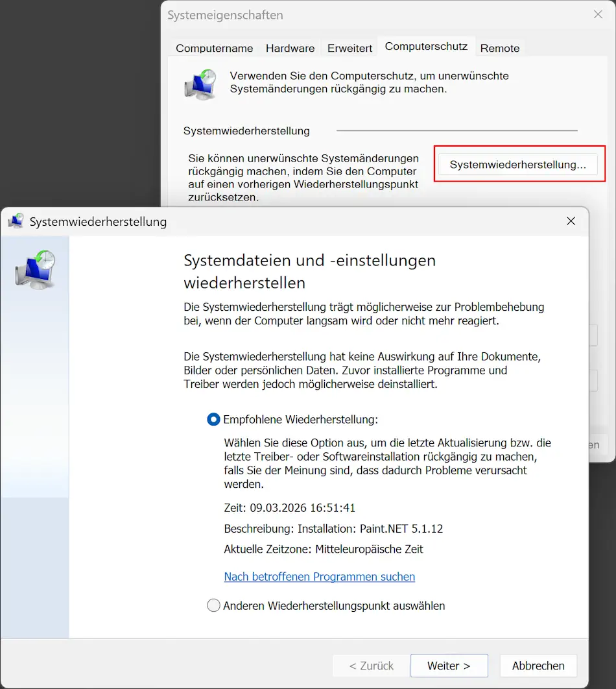Click the Zurück button
The image size is (616, 689).
click(x=370, y=666)
